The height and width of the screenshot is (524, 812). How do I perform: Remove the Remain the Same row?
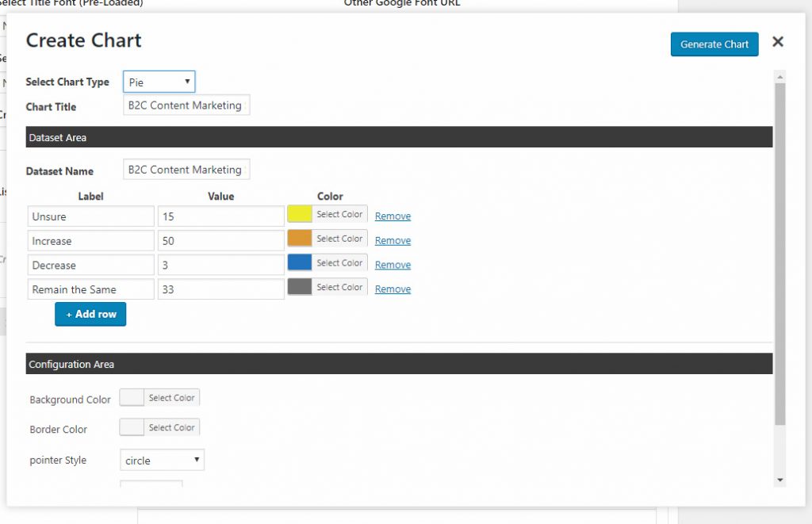click(x=393, y=289)
